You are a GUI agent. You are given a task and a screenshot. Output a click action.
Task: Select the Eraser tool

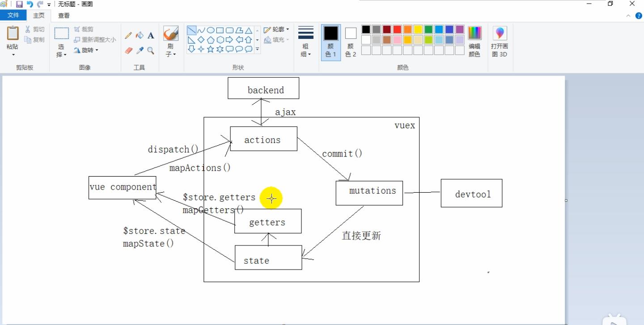pos(129,51)
